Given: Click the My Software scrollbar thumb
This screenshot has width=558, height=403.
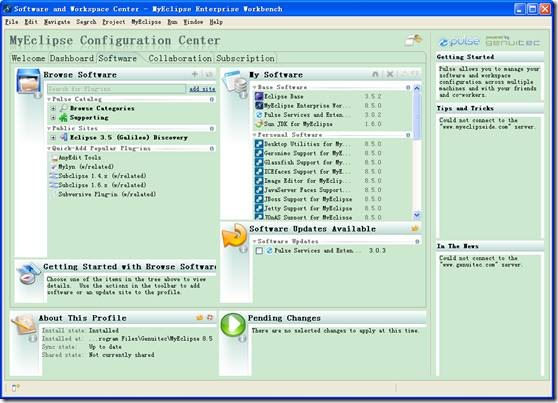Looking at the screenshot, I should click(417, 115).
